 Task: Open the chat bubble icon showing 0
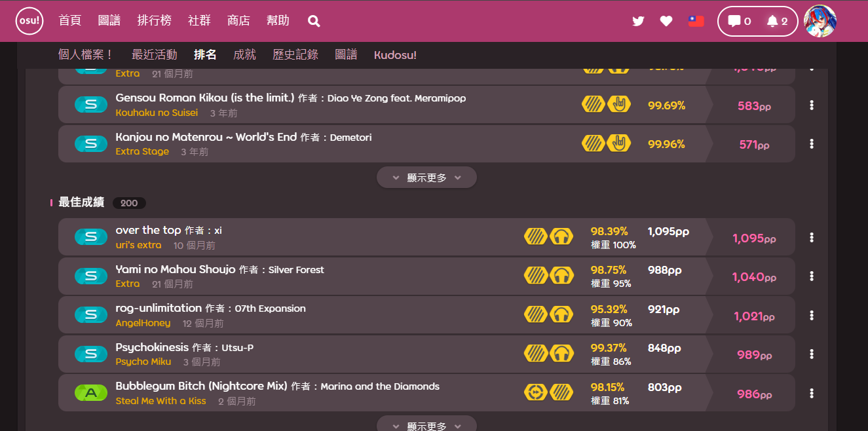click(740, 21)
